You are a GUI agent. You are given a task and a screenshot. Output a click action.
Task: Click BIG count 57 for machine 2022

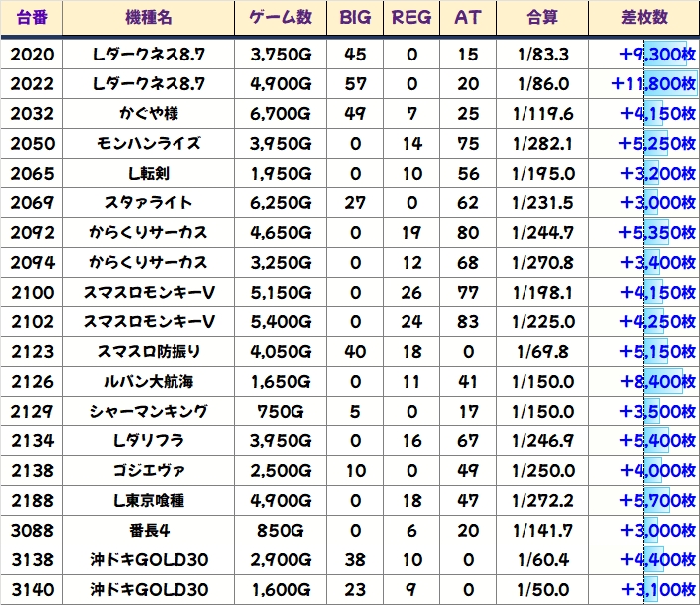355,84
